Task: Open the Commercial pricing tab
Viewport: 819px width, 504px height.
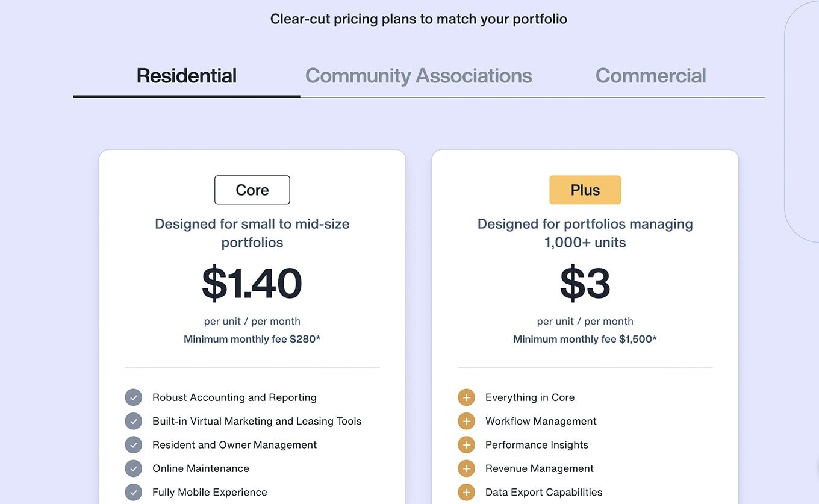Action: tap(650, 76)
